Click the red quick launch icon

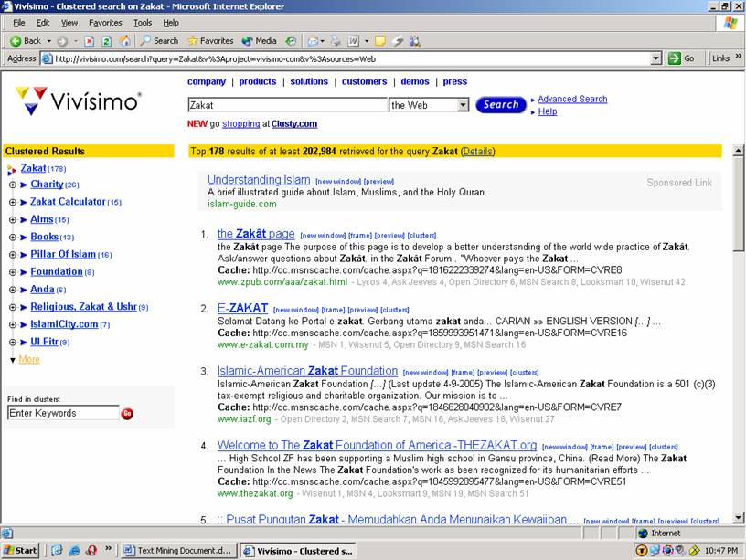coord(91,551)
